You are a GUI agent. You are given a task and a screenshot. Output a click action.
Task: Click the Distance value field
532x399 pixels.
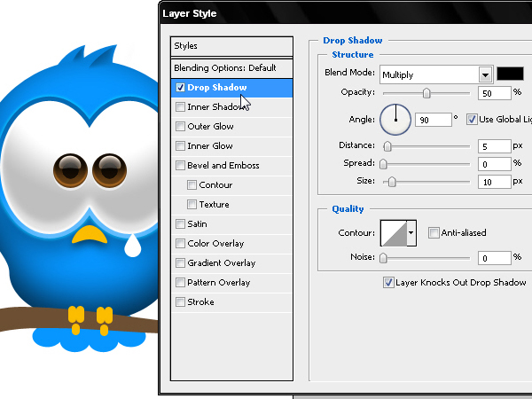pos(495,146)
